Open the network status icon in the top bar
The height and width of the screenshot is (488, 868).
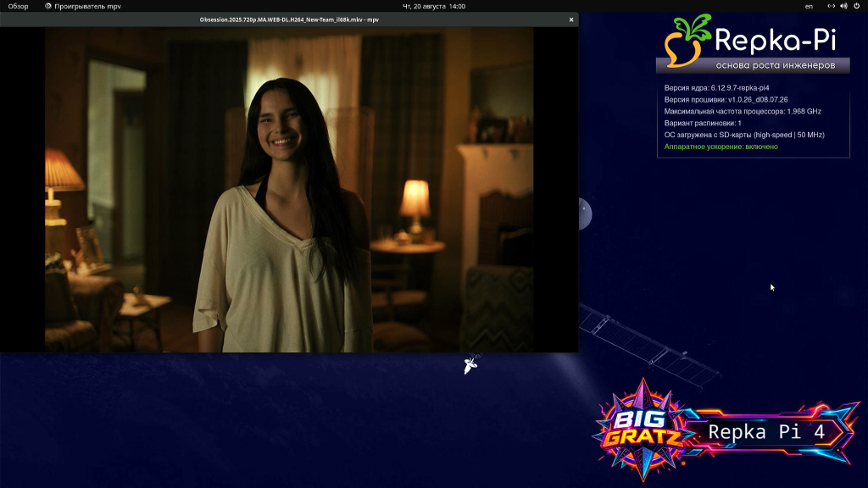tap(831, 6)
